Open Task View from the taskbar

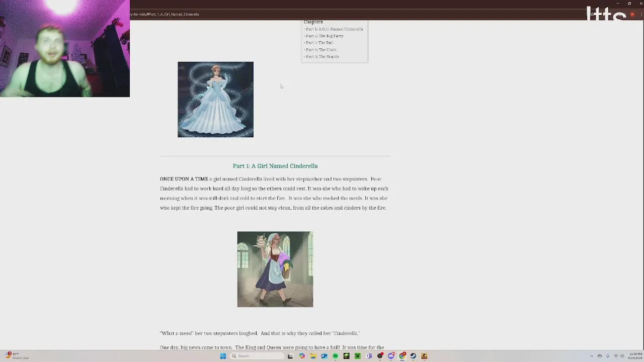click(x=290, y=356)
